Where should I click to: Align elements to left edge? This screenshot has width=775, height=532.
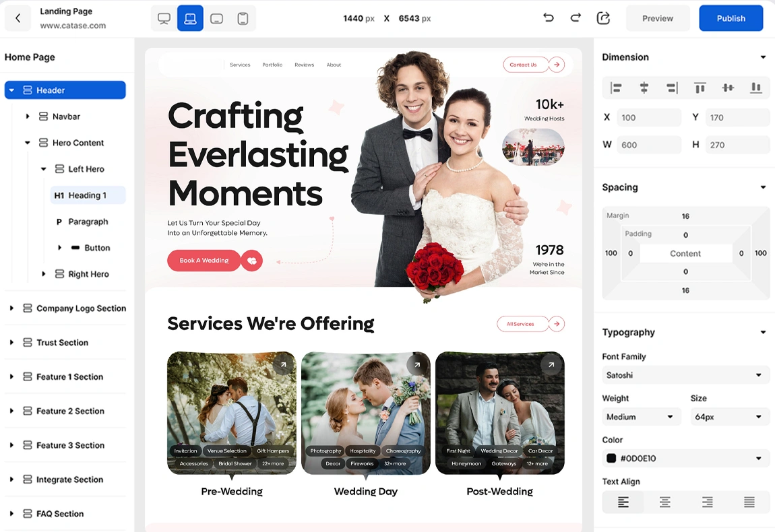click(616, 88)
